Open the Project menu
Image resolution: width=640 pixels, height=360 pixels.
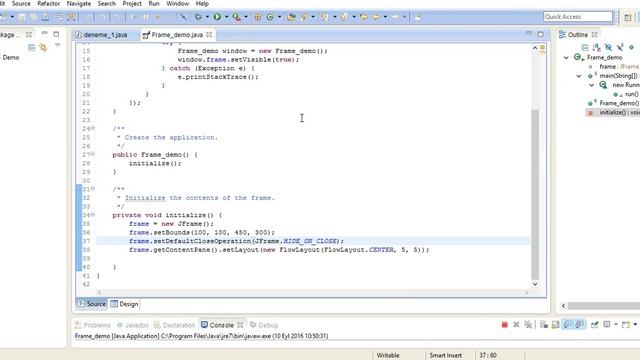[x=132, y=4]
